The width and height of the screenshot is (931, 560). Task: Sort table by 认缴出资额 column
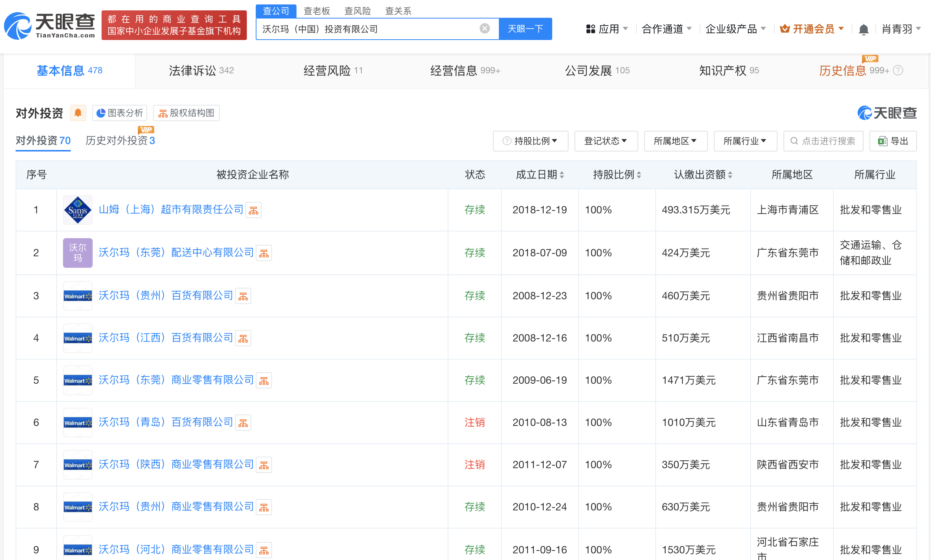click(x=703, y=174)
